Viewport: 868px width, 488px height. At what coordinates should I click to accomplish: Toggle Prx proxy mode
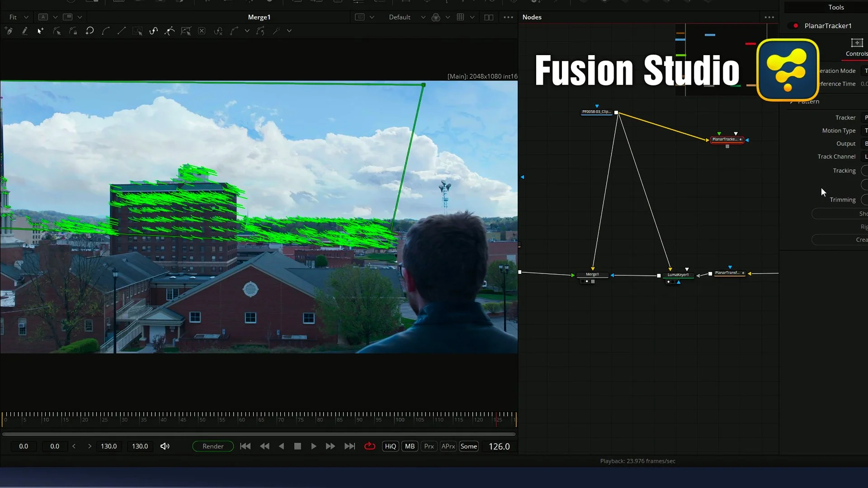(429, 446)
